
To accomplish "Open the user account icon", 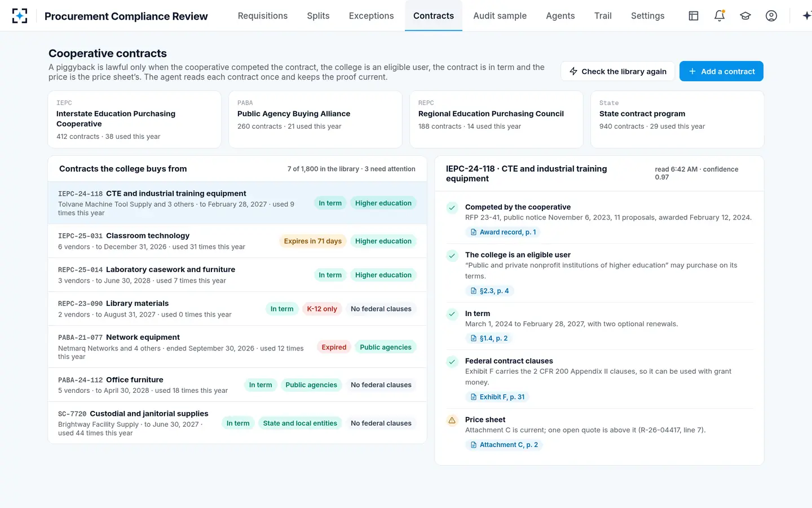I will tap(771, 16).
